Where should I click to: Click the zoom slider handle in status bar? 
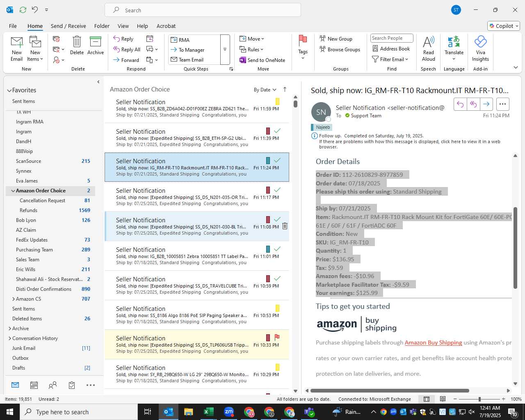(x=479, y=399)
